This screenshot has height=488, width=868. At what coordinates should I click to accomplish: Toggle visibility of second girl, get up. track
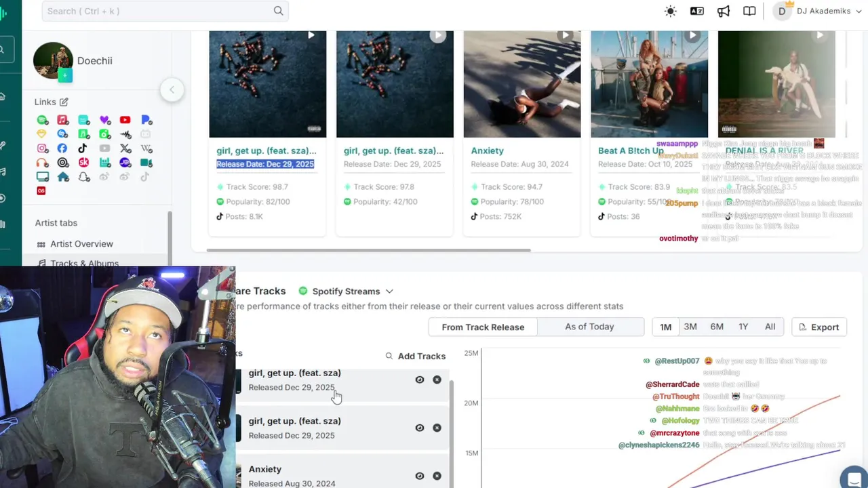[x=420, y=428]
